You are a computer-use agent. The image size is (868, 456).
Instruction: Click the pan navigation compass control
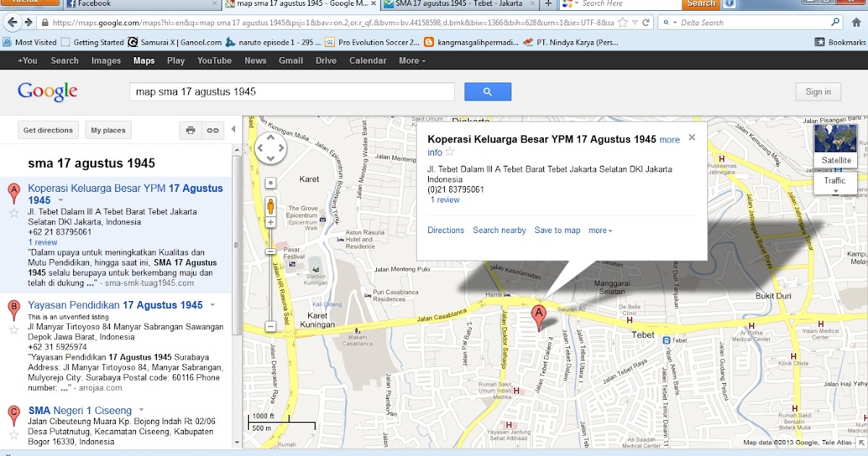coord(271,148)
